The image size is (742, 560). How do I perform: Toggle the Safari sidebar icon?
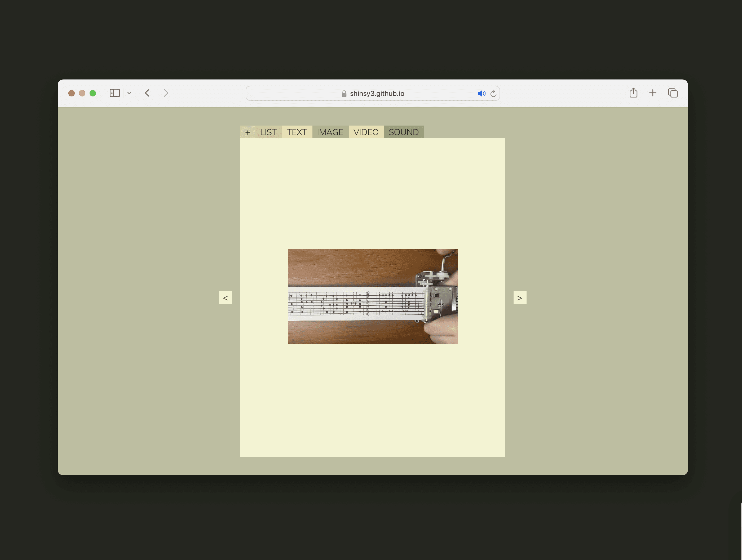pos(114,93)
